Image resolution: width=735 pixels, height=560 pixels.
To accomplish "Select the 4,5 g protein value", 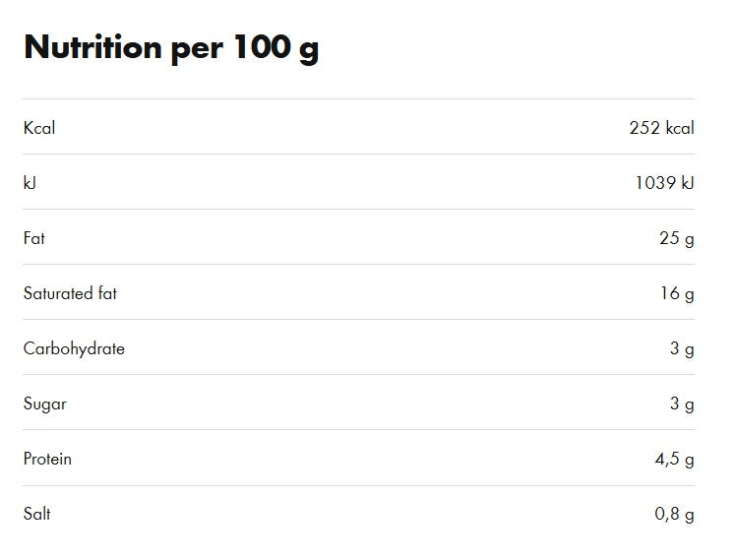I will pyautogui.click(x=674, y=459).
